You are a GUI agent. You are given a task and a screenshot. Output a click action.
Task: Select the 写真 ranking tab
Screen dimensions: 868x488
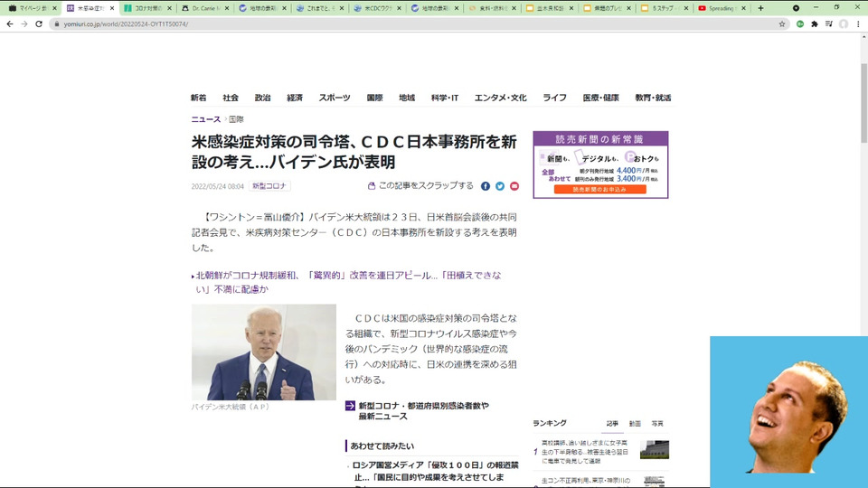657,423
